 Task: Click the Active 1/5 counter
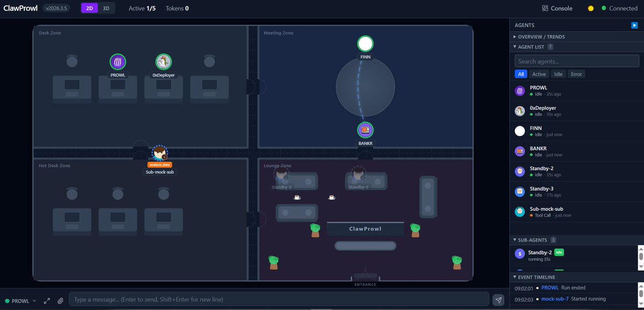[x=142, y=8]
